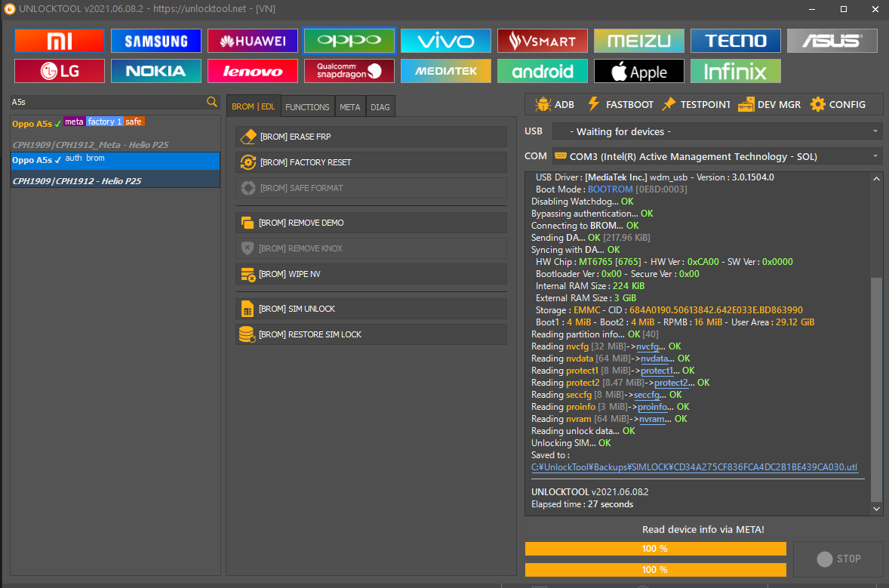Screen dimensions: 889x588
Task: Select the Infinix brand tile
Action: 735,71
